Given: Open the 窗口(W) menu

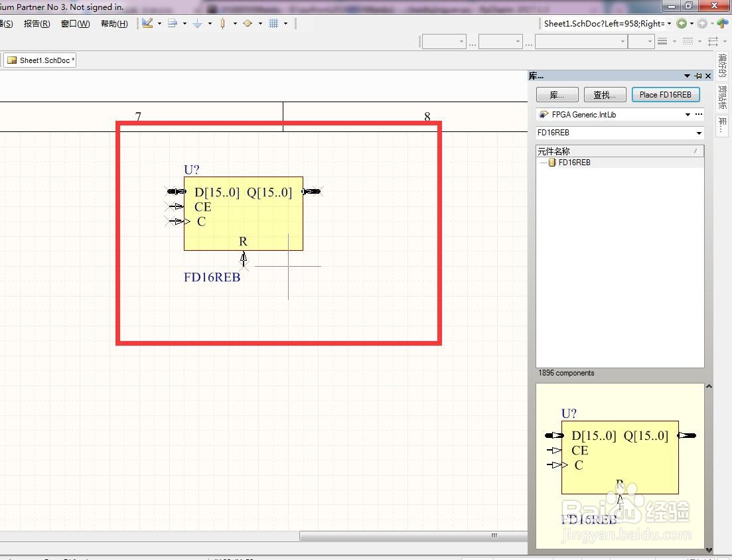Looking at the screenshot, I should 76,23.
